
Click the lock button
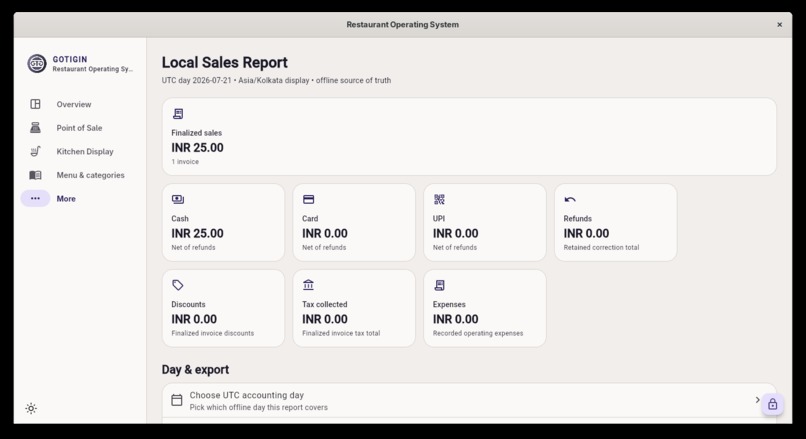click(x=773, y=405)
